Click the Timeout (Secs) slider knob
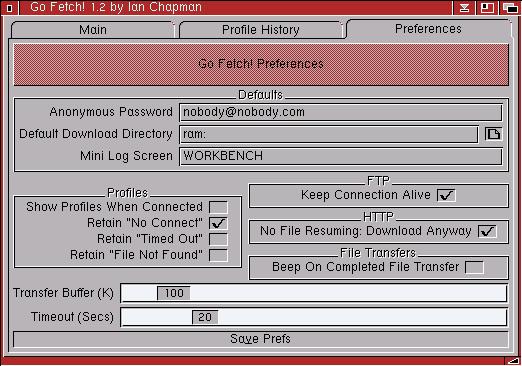 (x=205, y=317)
